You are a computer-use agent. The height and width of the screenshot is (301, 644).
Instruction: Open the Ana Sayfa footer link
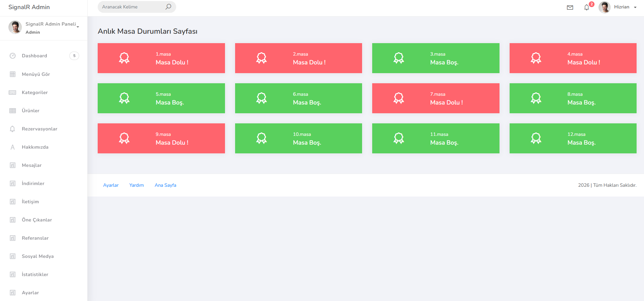tap(165, 185)
